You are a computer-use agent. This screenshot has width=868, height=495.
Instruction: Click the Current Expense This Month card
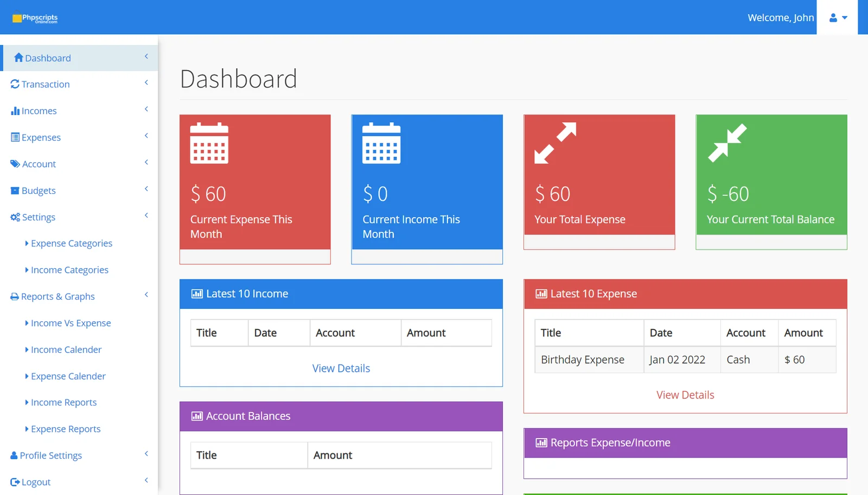click(x=255, y=189)
